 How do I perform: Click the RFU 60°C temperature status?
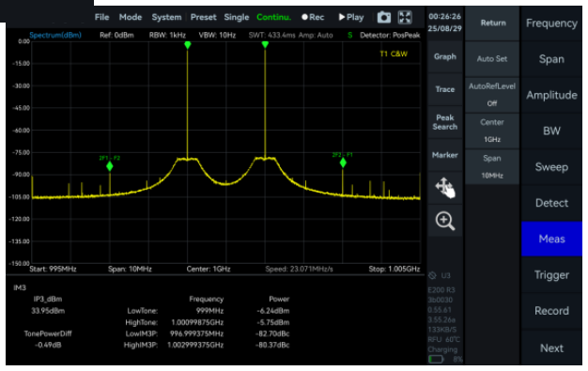click(x=444, y=340)
